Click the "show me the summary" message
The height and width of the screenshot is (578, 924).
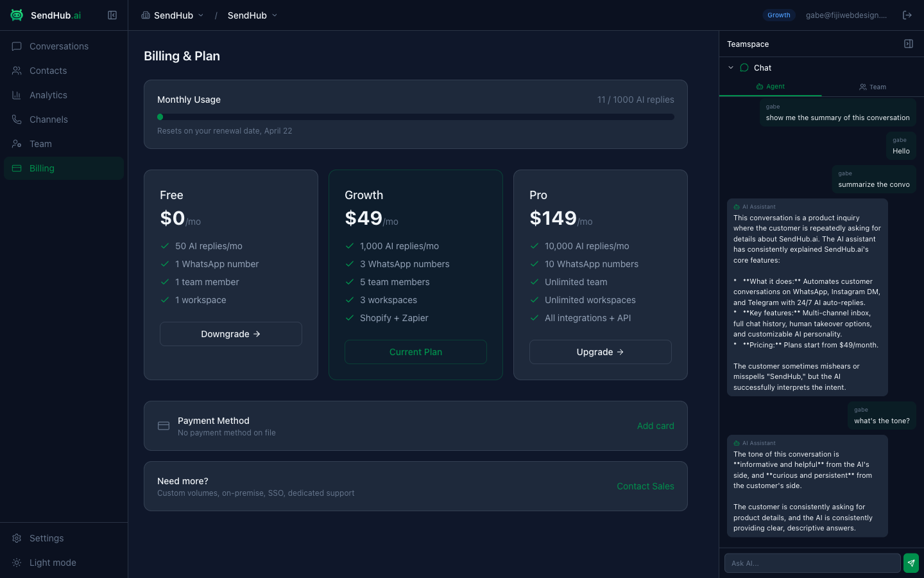click(x=838, y=112)
